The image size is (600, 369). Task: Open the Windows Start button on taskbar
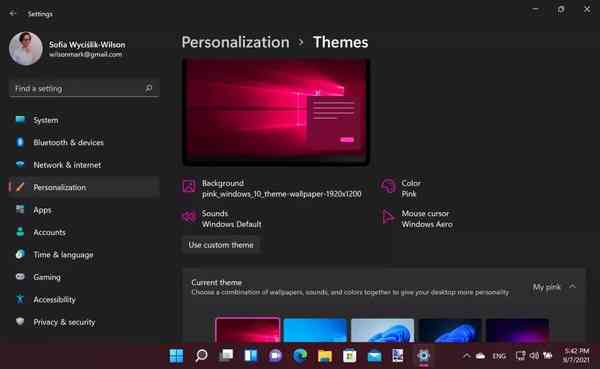click(x=176, y=356)
